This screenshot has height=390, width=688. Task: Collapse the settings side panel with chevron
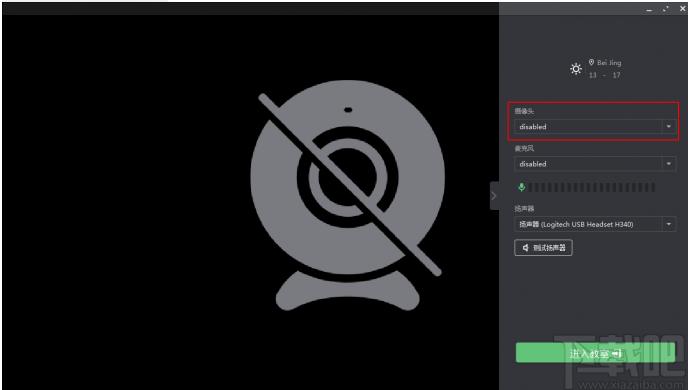494,196
